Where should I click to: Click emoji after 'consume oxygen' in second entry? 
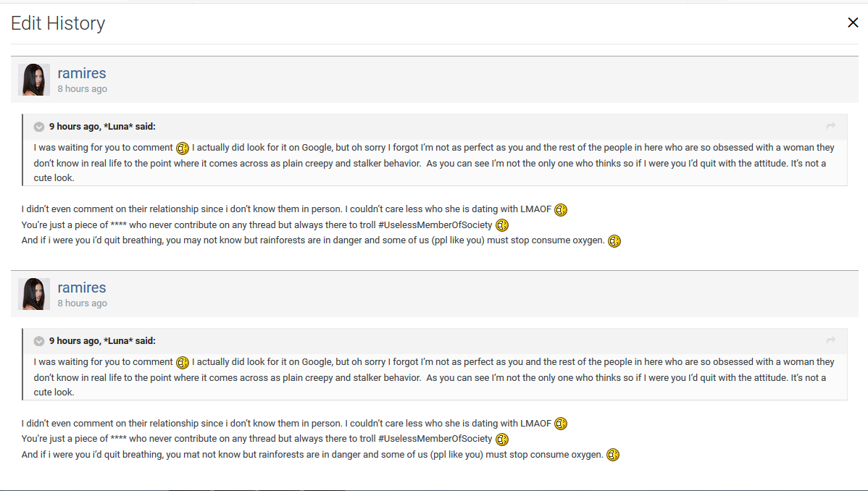coord(613,455)
